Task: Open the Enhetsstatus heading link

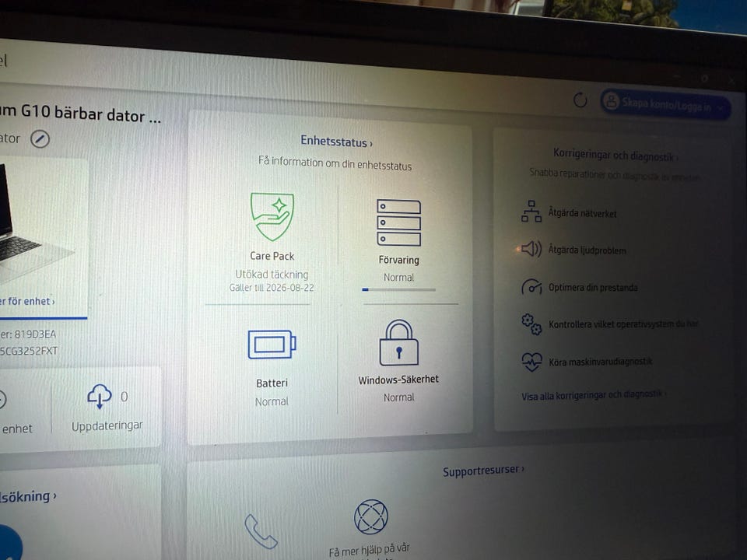Action: coord(336,142)
